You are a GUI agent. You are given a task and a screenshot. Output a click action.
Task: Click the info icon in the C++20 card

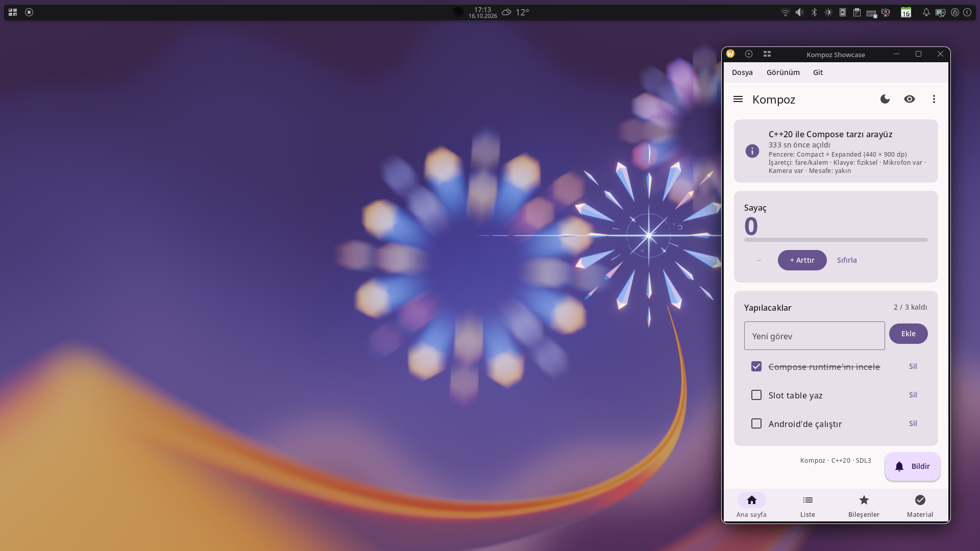coord(752,151)
